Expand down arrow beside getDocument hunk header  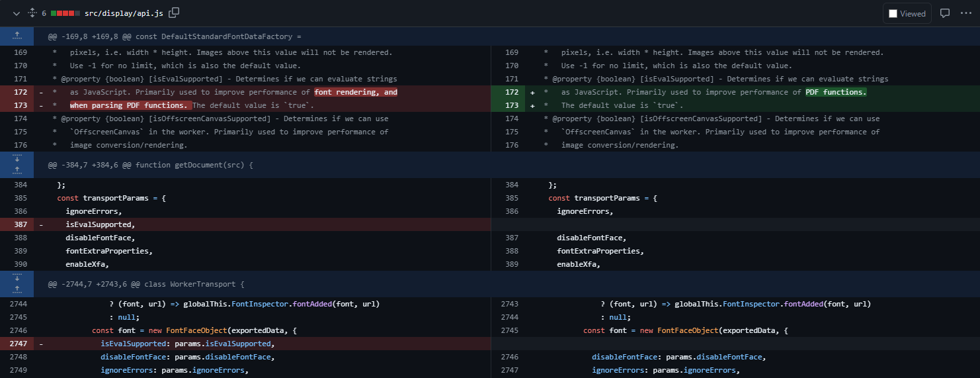click(x=17, y=158)
